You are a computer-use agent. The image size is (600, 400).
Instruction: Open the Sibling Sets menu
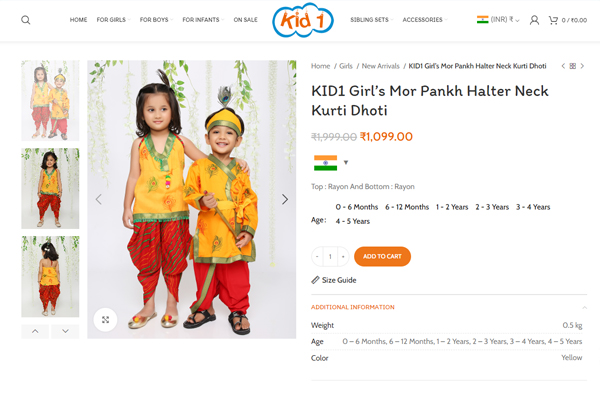(371, 20)
